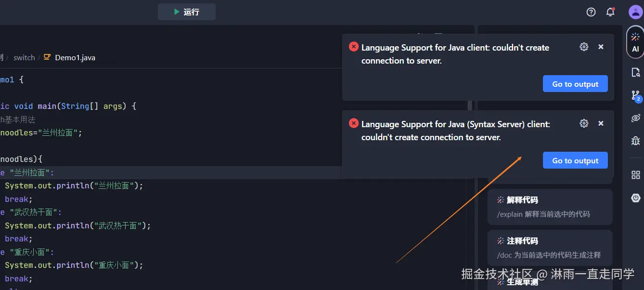
Task: Select the 解释代码 explain command card
Action: point(550,207)
